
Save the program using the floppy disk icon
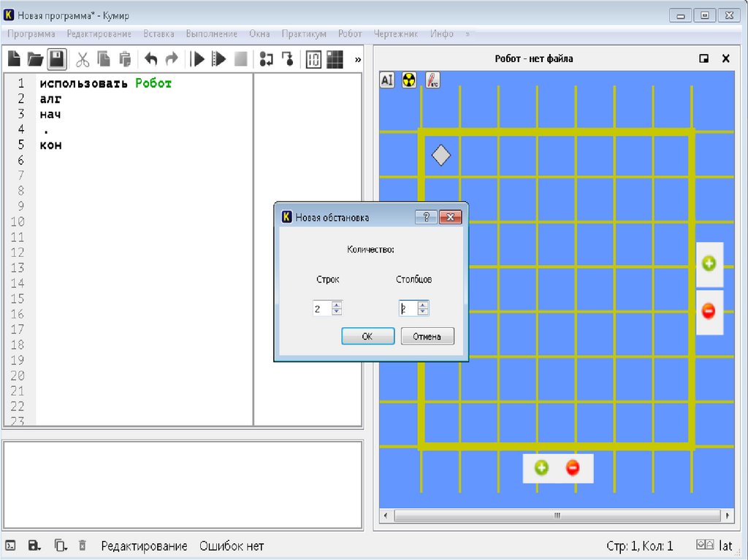coord(57,59)
